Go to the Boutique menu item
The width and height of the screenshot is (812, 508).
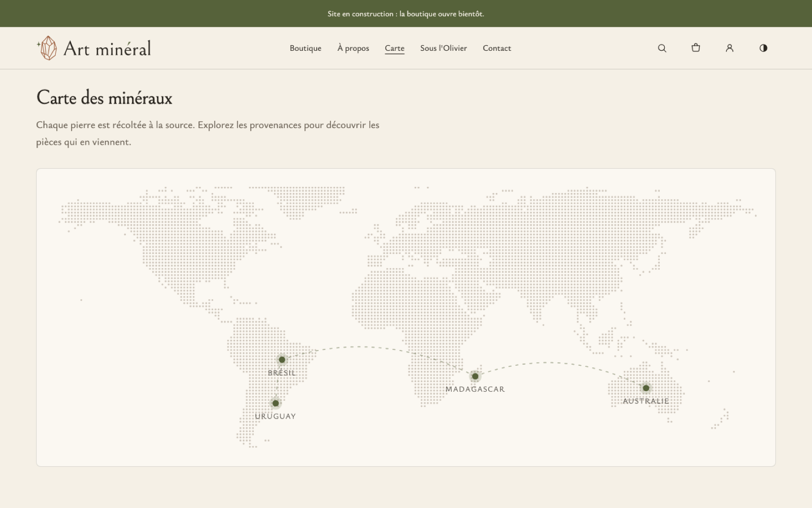click(x=306, y=48)
